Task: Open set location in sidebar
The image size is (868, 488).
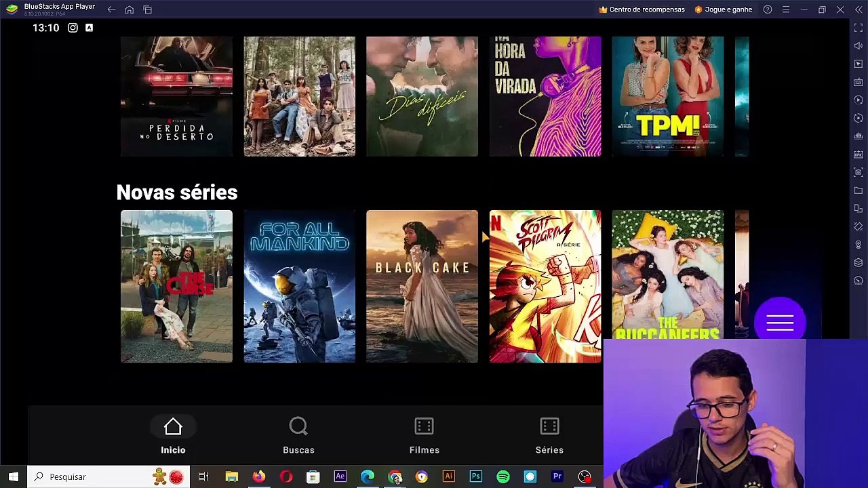Action: coord(859,245)
